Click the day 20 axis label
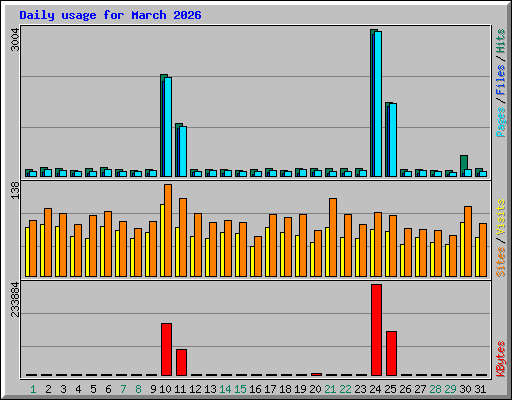Screen dimensions: 512x400 [x=315, y=389]
